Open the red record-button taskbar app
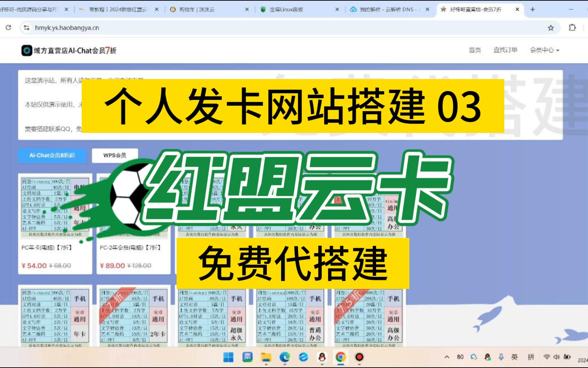This screenshot has width=588, height=368. (x=359, y=357)
